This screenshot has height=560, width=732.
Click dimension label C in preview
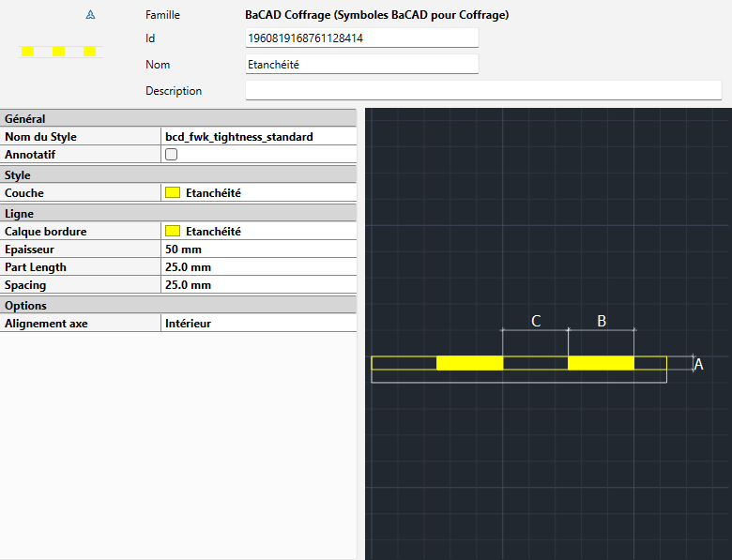click(536, 321)
